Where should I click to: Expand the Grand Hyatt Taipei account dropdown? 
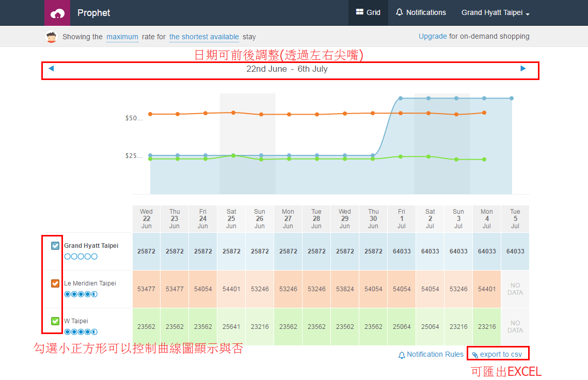[x=496, y=13]
